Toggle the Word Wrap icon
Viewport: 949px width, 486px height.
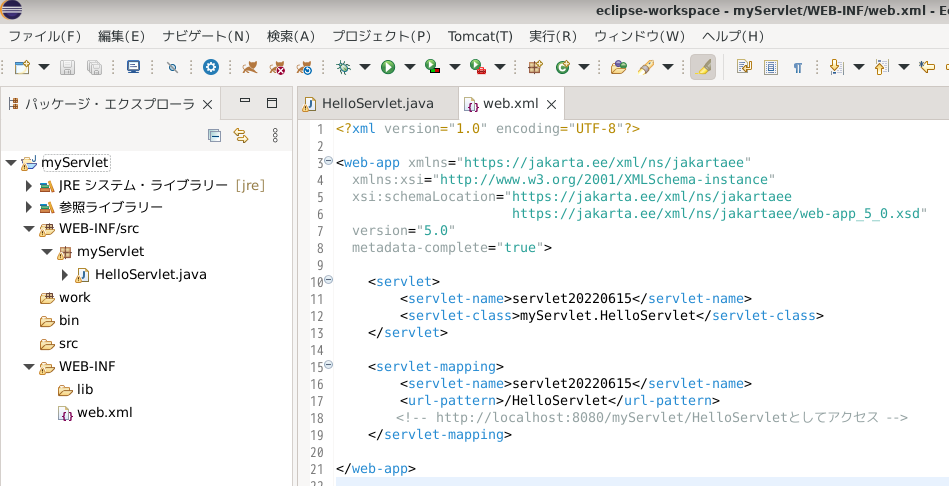[744, 67]
